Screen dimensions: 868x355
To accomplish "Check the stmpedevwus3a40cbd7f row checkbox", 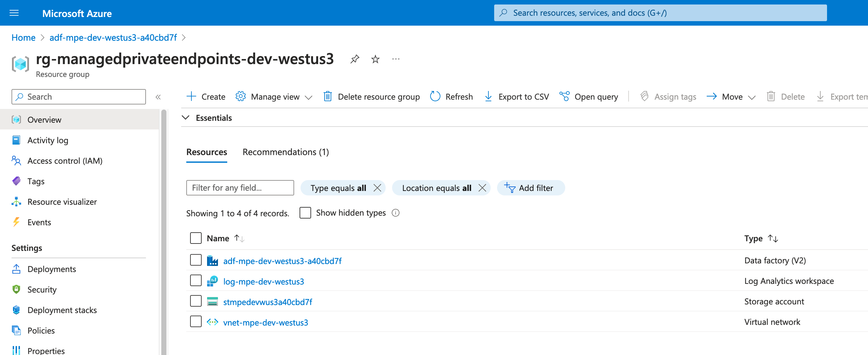I will [x=196, y=301].
